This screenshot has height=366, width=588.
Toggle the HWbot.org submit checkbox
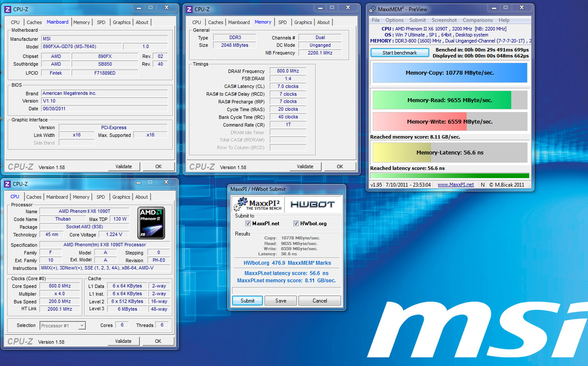click(x=296, y=224)
